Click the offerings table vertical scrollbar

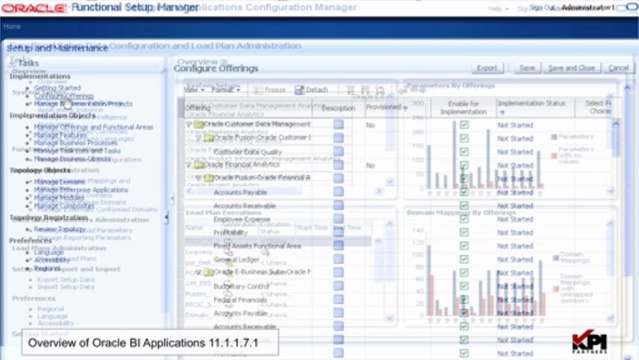[616, 139]
